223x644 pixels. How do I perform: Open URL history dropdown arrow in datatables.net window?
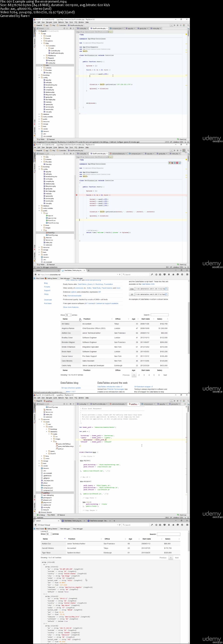click(x=118, y=275)
